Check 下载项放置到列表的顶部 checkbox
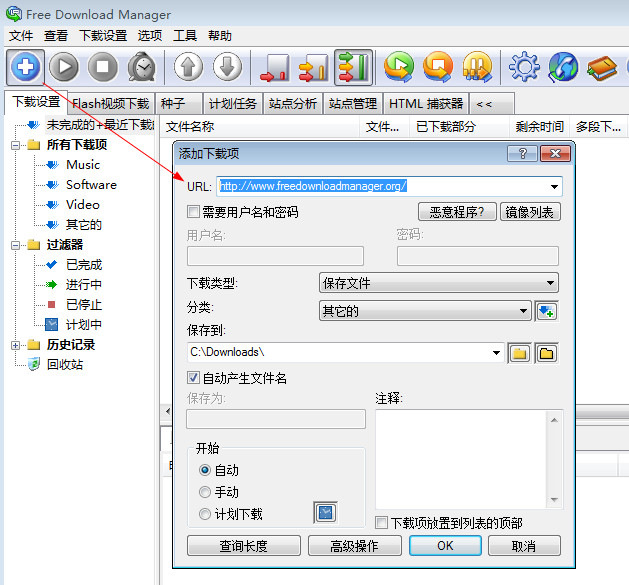Image resolution: width=629 pixels, height=585 pixels. (x=381, y=522)
